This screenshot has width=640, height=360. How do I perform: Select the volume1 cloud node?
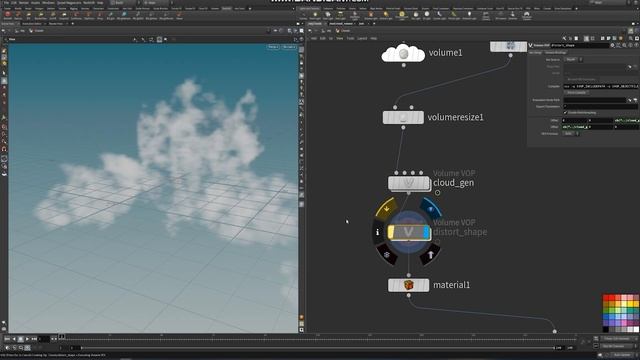click(x=403, y=53)
